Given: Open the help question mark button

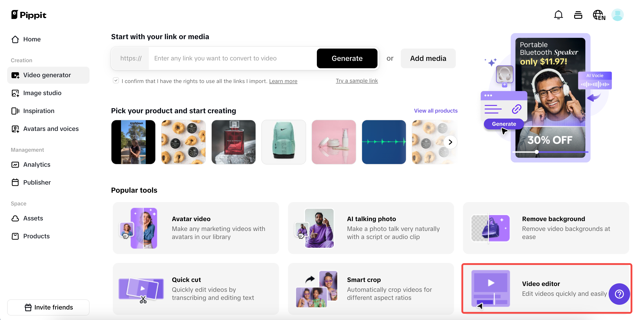Looking at the screenshot, I should [x=619, y=294].
